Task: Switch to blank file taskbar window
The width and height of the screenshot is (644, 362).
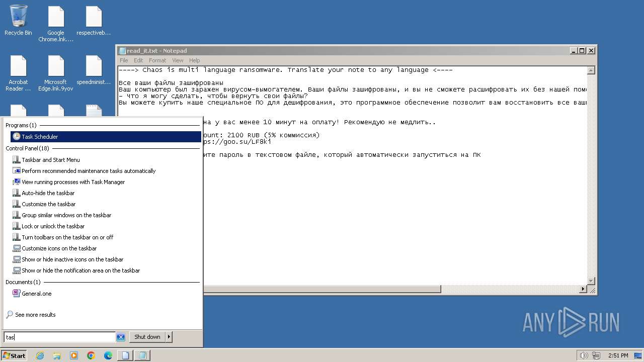Action: pyautogui.click(x=125, y=355)
